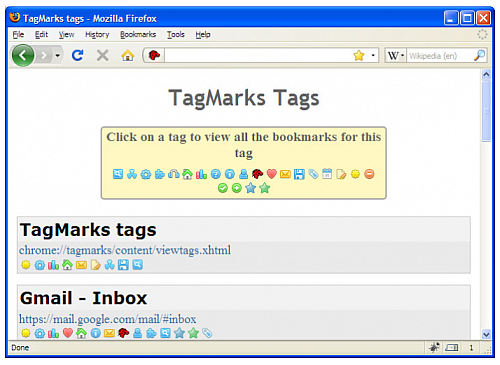Select the blue puzzle piece tag in the yellow tag box
This screenshot has width=500, height=365.
[x=160, y=174]
